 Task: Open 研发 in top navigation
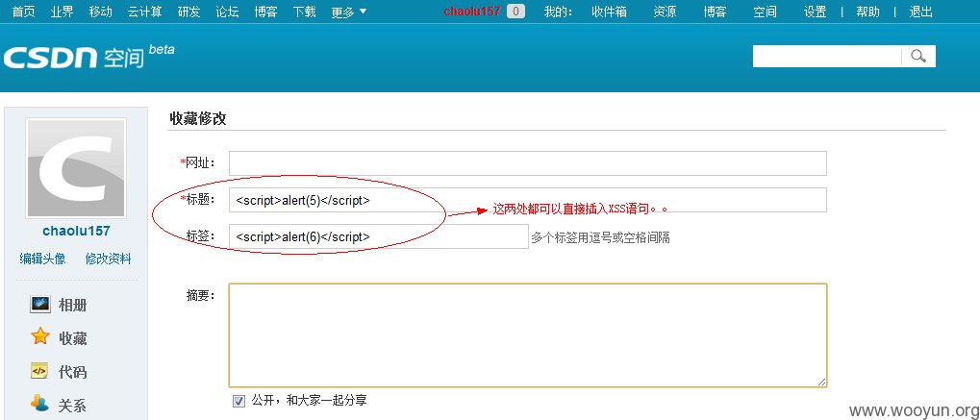click(188, 12)
